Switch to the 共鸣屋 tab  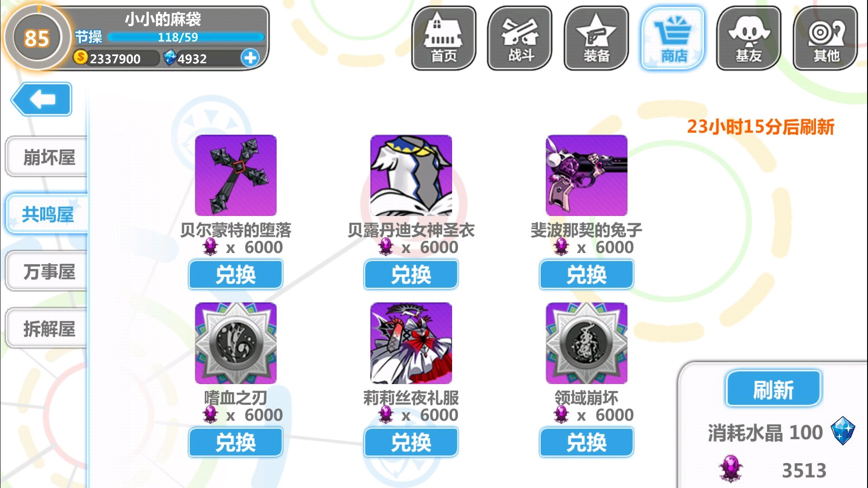pos(47,214)
